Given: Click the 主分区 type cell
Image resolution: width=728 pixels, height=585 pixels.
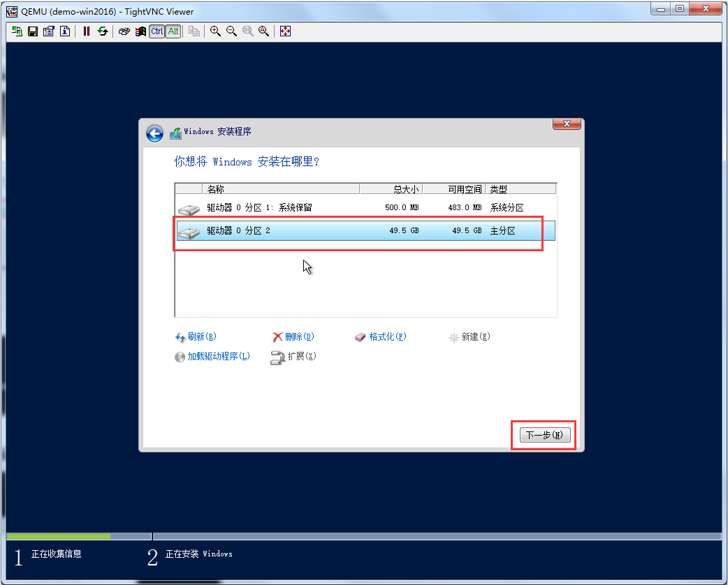Looking at the screenshot, I should click(503, 230).
